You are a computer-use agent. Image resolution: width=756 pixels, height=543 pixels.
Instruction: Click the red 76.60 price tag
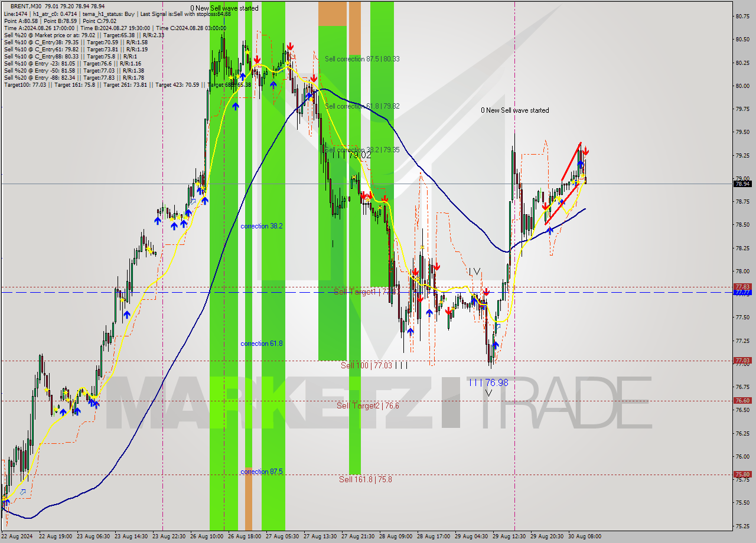pos(742,401)
